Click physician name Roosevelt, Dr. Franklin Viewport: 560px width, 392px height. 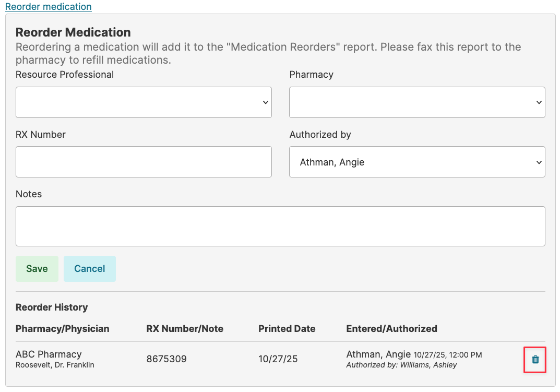pyautogui.click(x=55, y=365)
